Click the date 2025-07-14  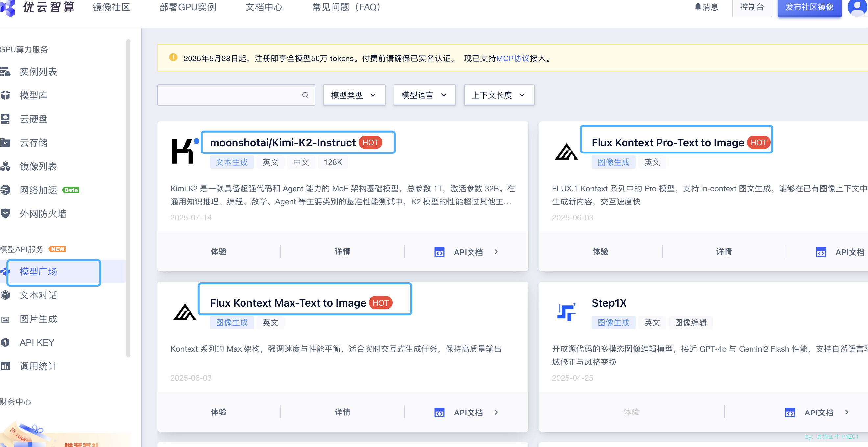tap(191, 218)
